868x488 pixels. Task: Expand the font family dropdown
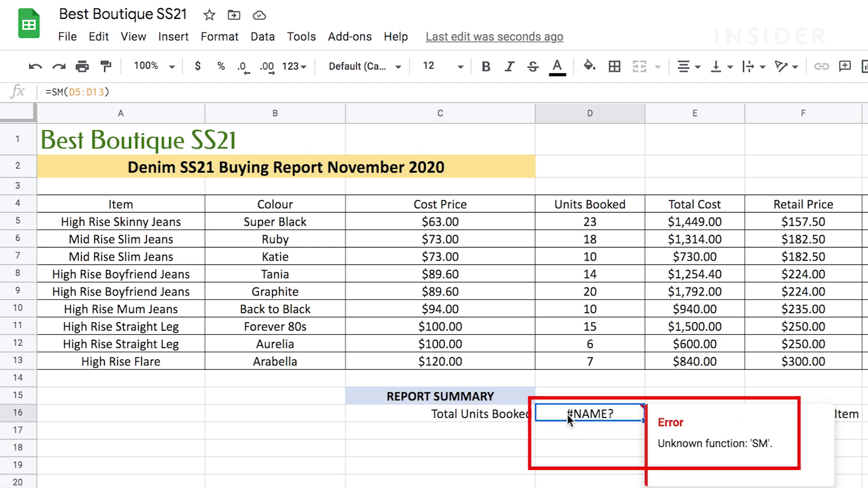364,66
